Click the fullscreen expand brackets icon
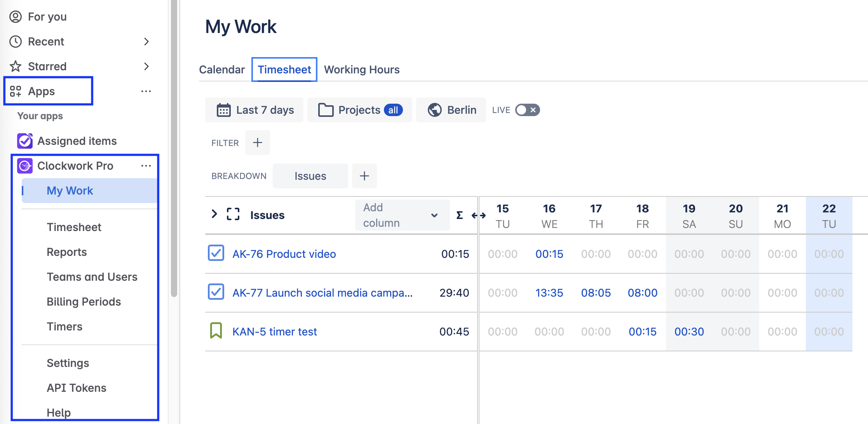 coord(233,214)
